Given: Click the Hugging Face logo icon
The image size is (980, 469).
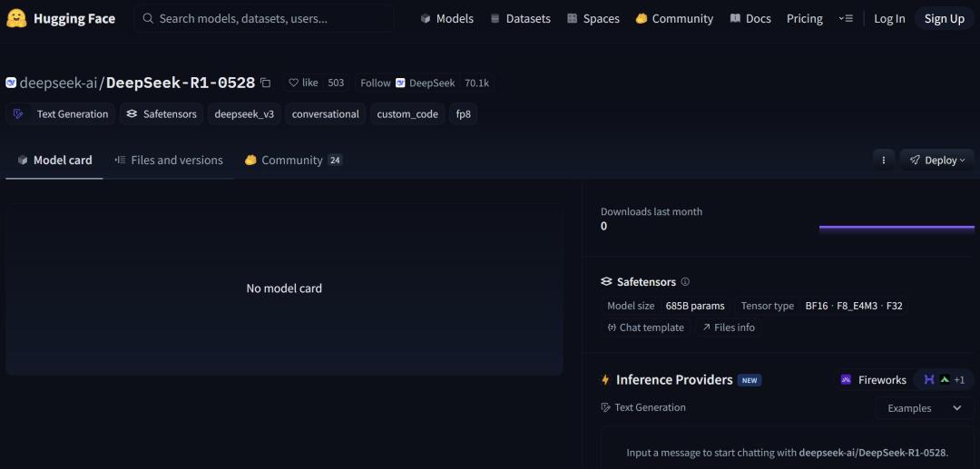Looking at the screenshot, I should coord(16,19).
